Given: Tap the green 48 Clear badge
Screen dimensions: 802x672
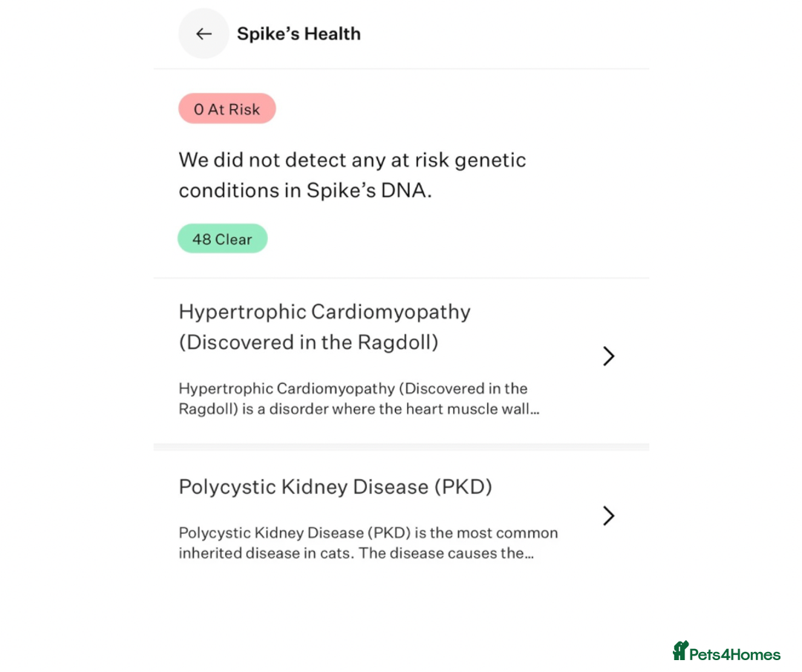Looking at the screenshot, I should tap(222, 239).
